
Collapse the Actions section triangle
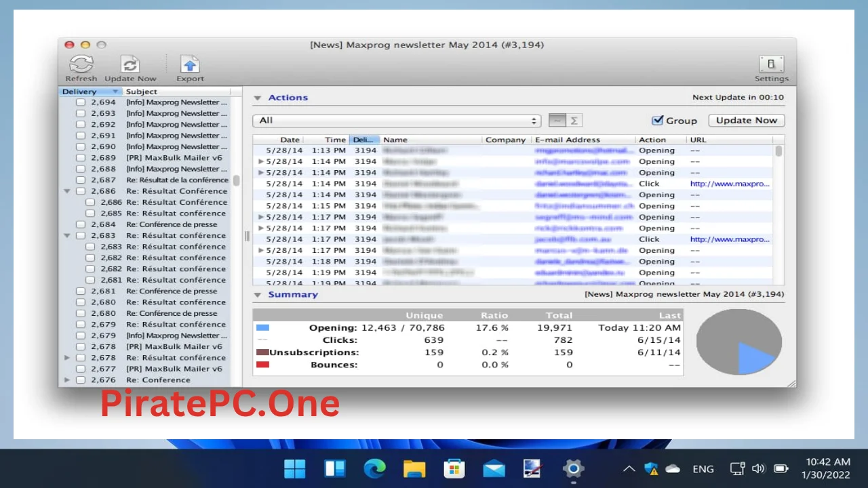258,98
